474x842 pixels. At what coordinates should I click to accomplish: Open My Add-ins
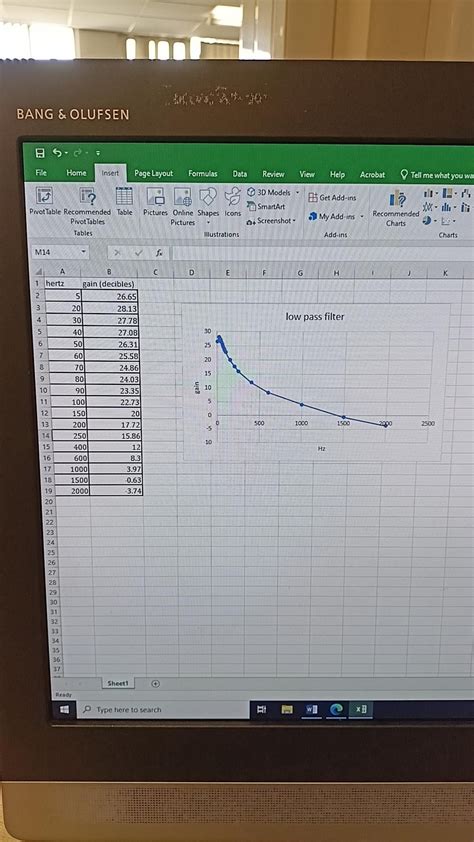pyautogui.click(x=332, y=216)
